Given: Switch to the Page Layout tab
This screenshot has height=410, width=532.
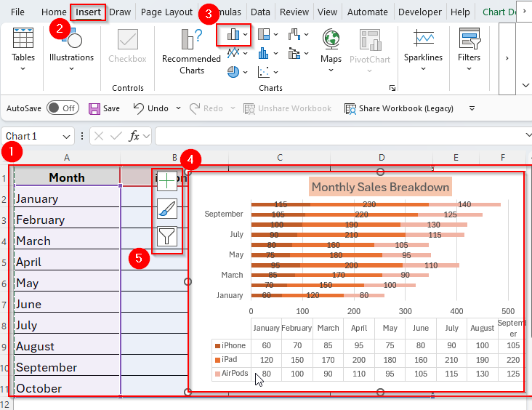Looking at the screenshot, I should [166, 12].
